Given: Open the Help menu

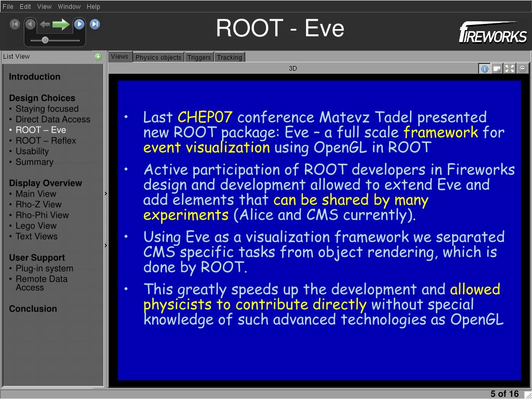Looking at the screenshot, I should coord(94,6).
